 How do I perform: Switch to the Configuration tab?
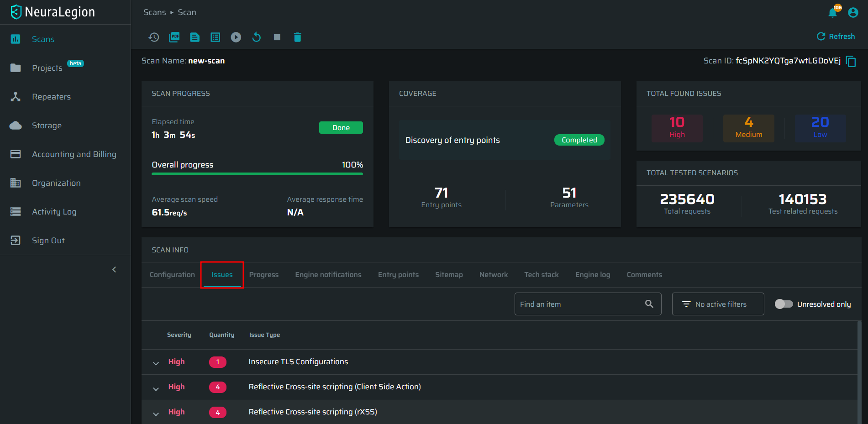pos(172,275)
